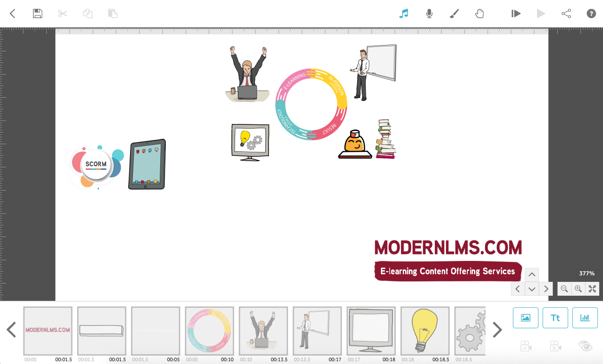Select the circular e-learning diagram on the canvas
Screen dimensions: 603x364
(311, 104)
